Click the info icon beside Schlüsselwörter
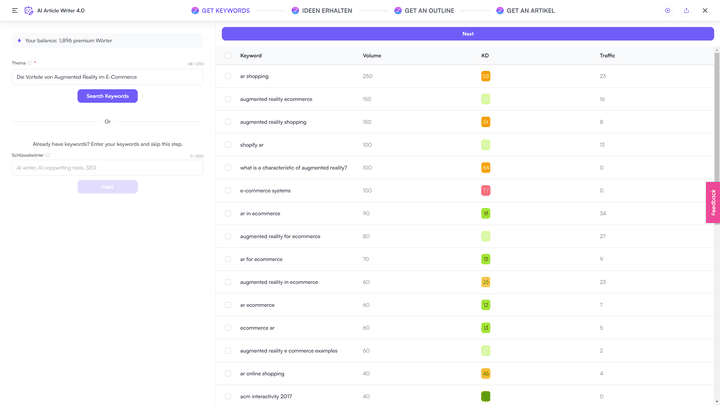 [48, 155]
